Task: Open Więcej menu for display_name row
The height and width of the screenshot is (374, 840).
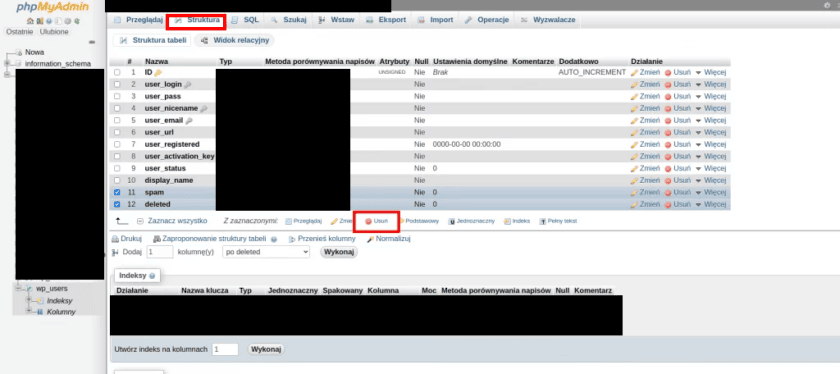Action: [x=711, y=180]
